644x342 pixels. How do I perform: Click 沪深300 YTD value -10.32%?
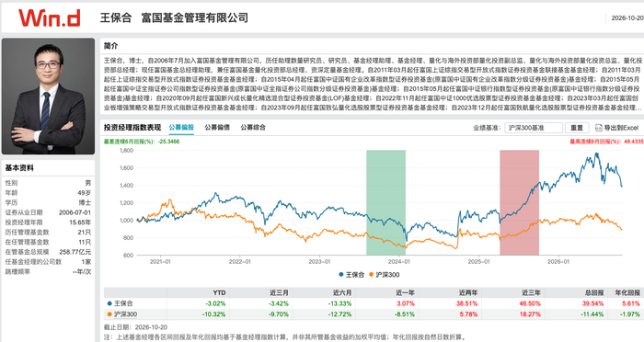point(214,314)
